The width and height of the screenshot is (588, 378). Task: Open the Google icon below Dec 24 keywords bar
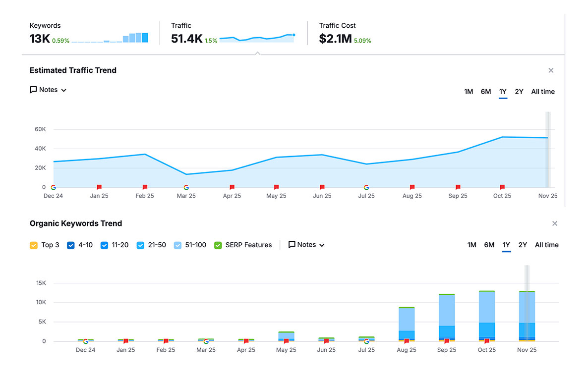point(85,340)
